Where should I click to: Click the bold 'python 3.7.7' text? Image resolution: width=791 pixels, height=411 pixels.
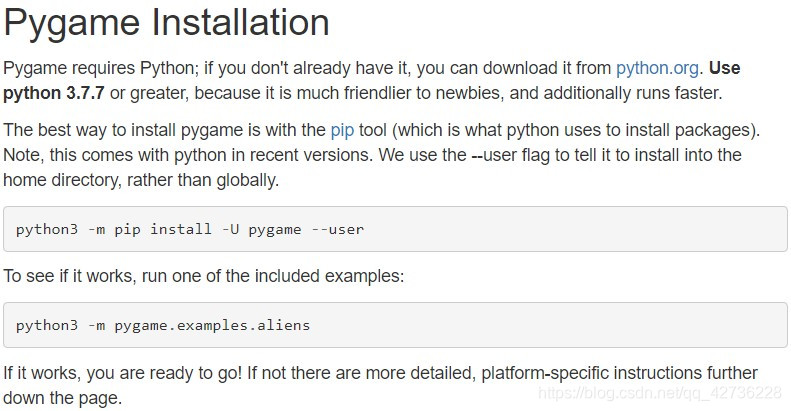click(x=54, y=93)
